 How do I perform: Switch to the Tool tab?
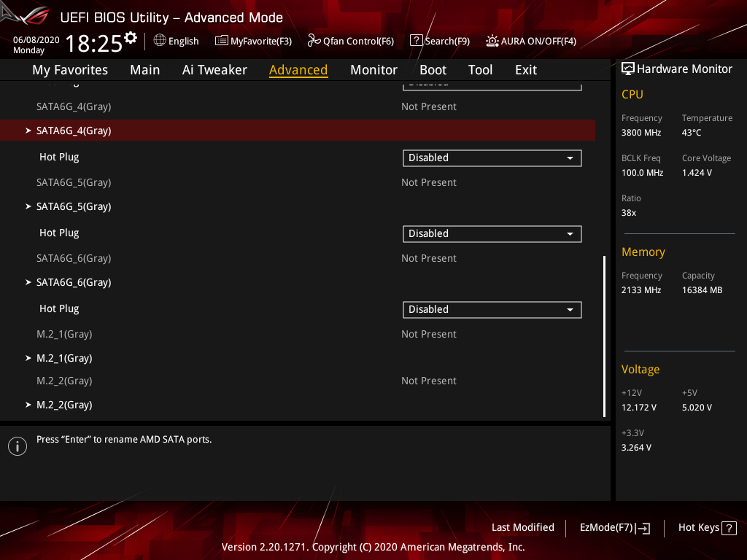pyautogui.click(x=480, y=70)
